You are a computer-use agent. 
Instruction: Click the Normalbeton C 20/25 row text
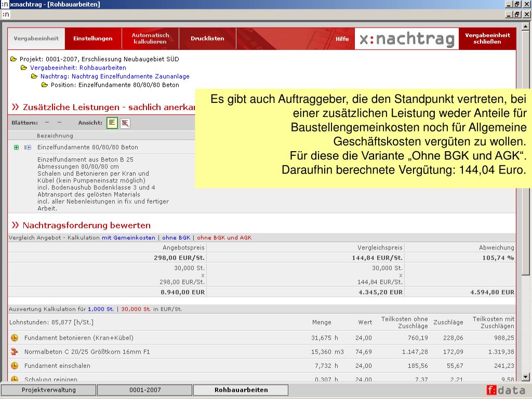pyautogui.click(x=87, y=352)
